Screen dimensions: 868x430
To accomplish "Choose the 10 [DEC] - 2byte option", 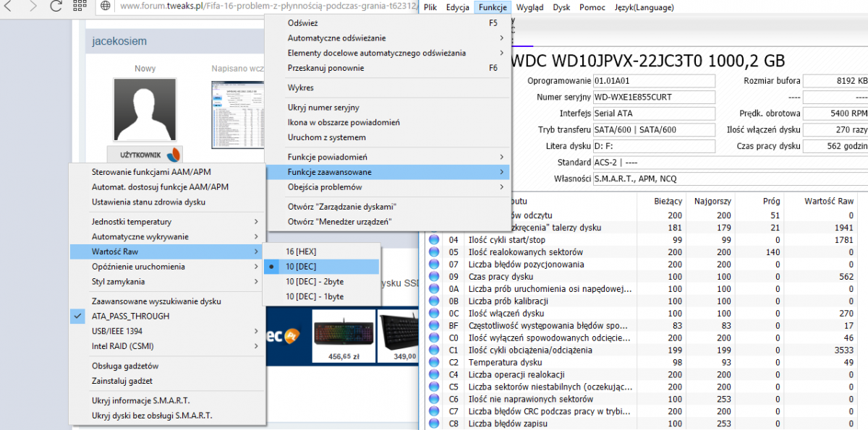I will click(314, 282).
